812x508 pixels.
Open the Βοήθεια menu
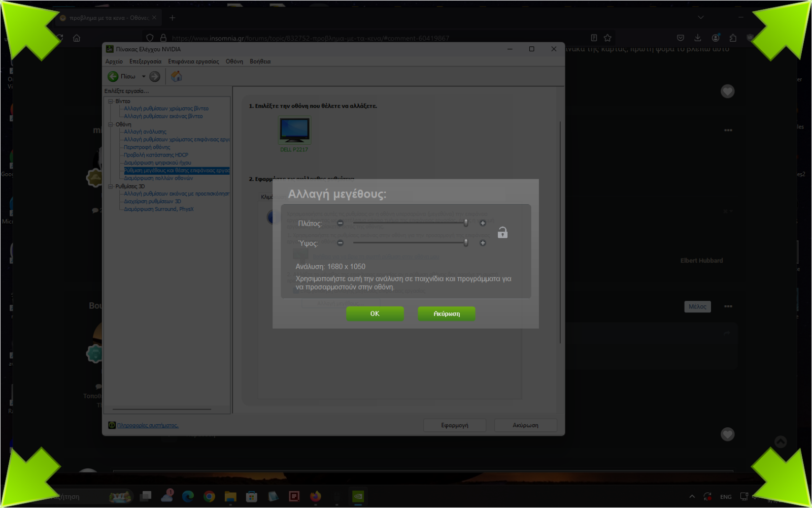(x=260, y=61)
